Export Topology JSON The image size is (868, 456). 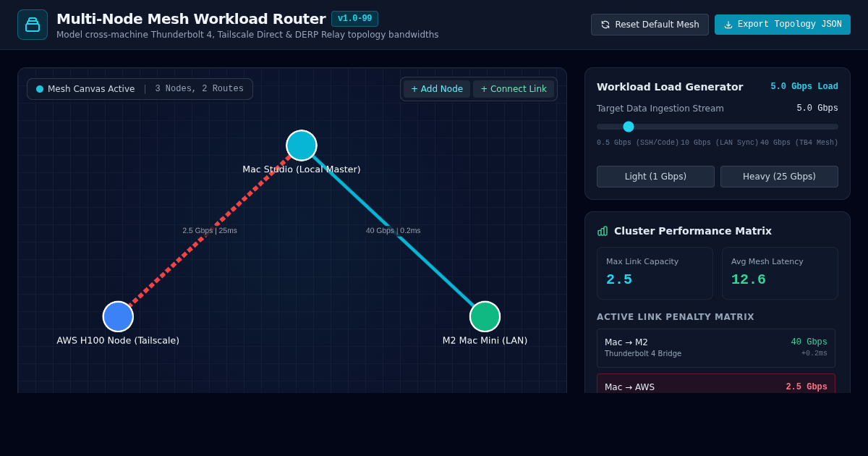(x=783, y=25)
